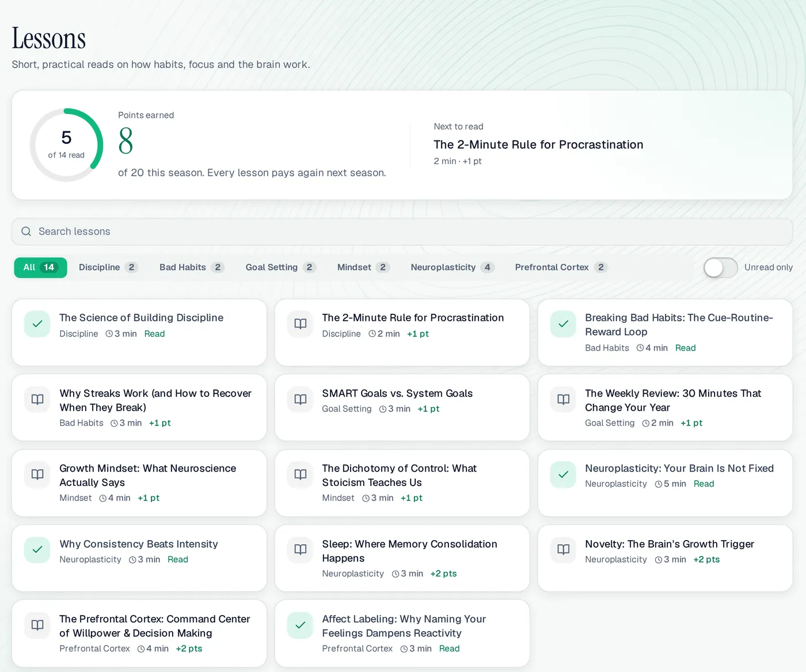Image resolution: width=806 pixels, height=672 pixels.
Task: Click the book icon beside The Dichotomy of Control
Action: click(x=301, y=474)
